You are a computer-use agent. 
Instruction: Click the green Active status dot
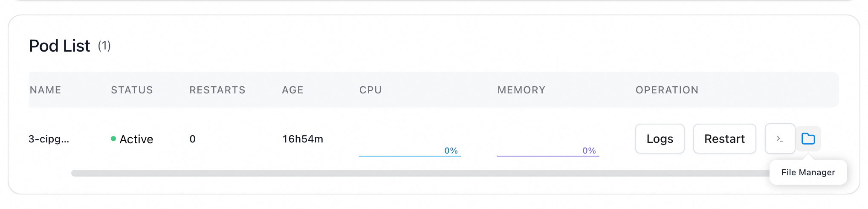[x=113, y=139]
